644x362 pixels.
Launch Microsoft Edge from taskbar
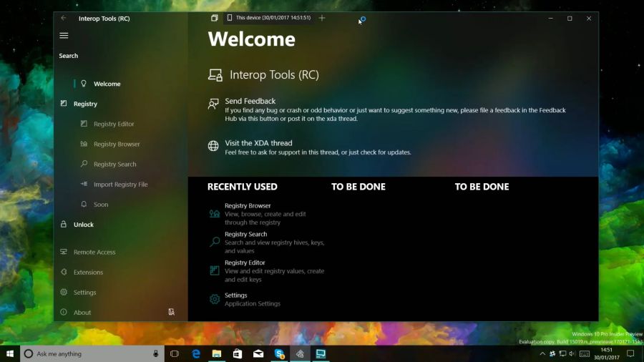196,354
